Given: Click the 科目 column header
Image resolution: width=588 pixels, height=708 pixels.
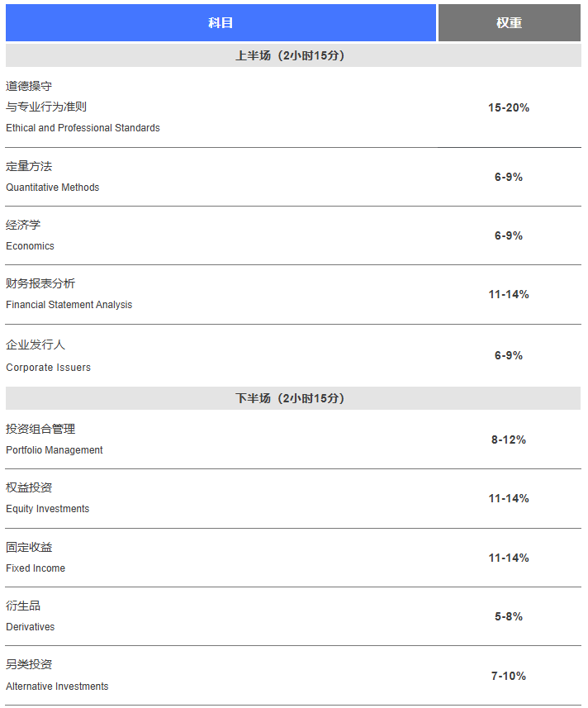Looking at the screenshot, I should pos(220,23).
